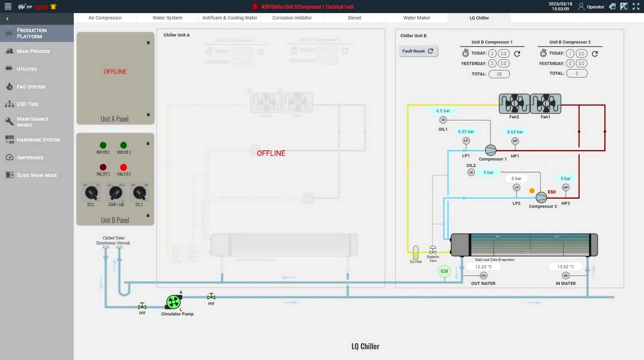Screen dimensions: 644x360
Task: Click the Compressor 2 symbol in Unit B
Action: coord(541,197)
